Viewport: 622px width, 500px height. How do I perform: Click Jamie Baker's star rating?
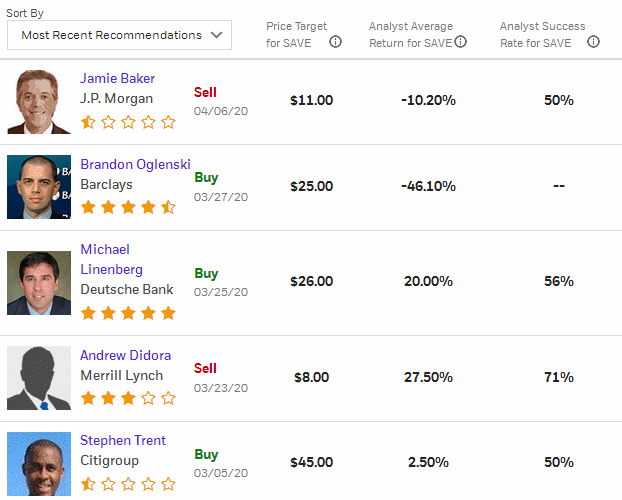click(128, 122)
